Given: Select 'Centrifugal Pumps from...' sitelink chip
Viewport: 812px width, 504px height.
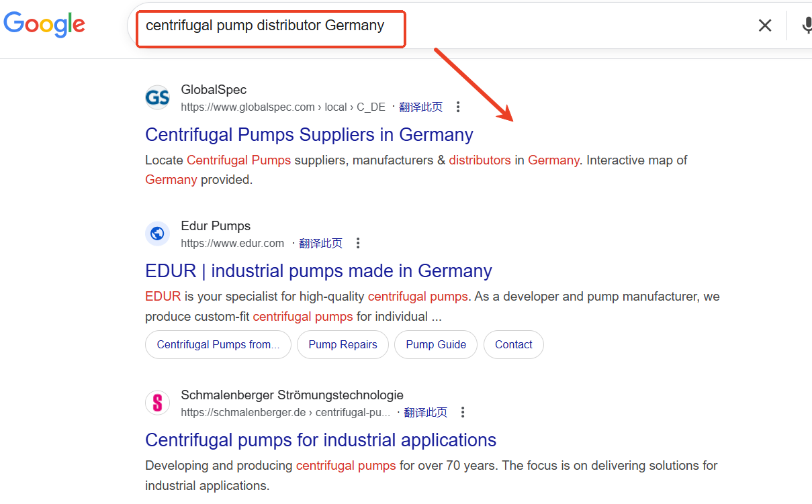Looking at the screenshot, I should coord(218,344).
